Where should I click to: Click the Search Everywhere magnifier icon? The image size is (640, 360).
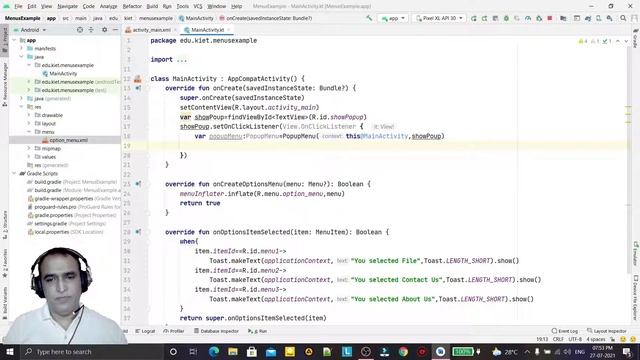[623, 18]
